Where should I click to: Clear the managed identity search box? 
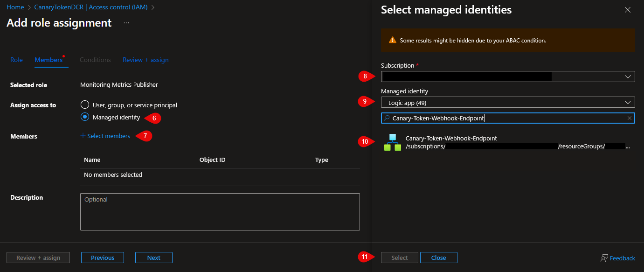[x=630, y=119]
